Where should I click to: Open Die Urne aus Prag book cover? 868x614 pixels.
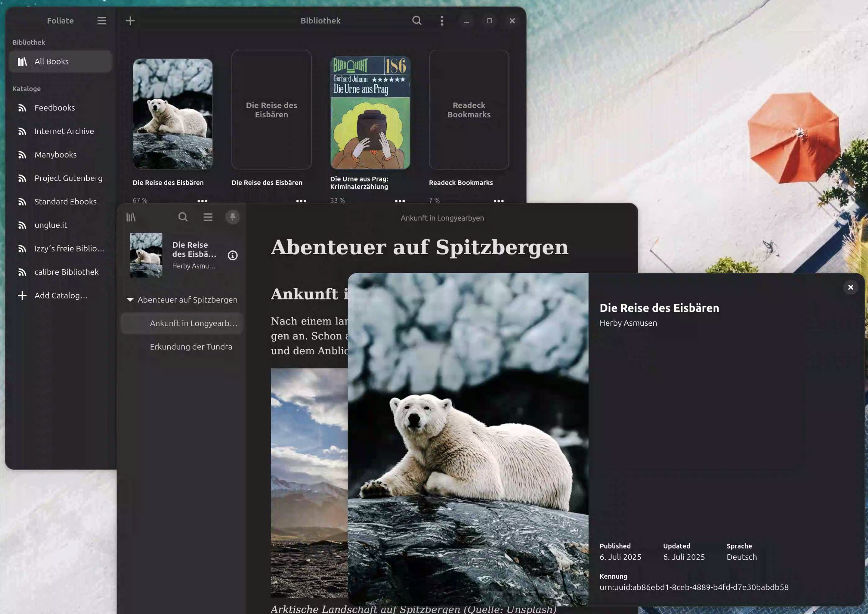(x=370, y=113)
